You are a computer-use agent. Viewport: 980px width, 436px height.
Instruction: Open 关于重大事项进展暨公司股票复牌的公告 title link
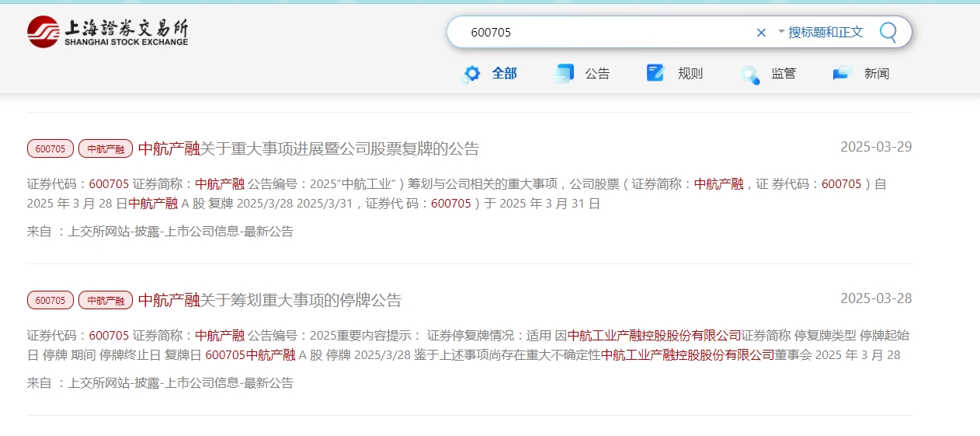(x=309, y=148)
